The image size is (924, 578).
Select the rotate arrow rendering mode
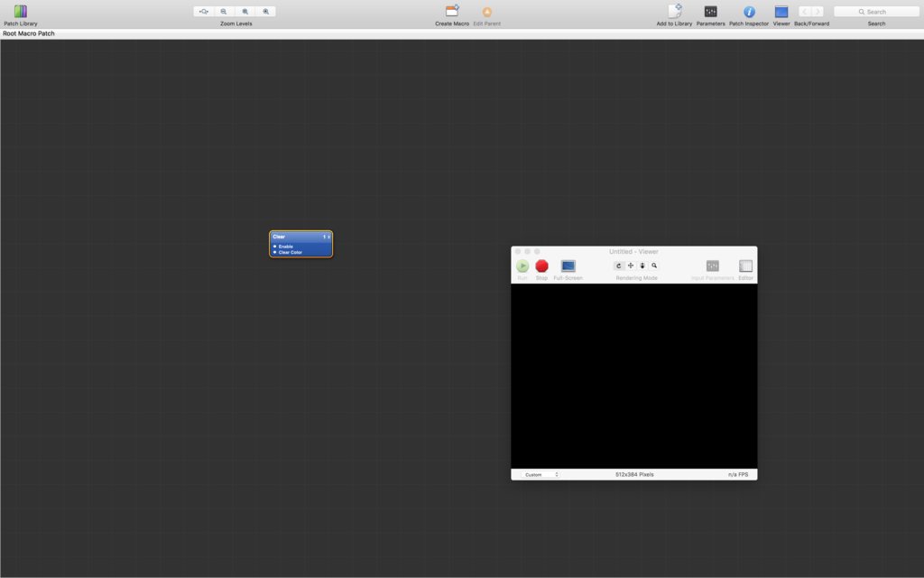619,266
